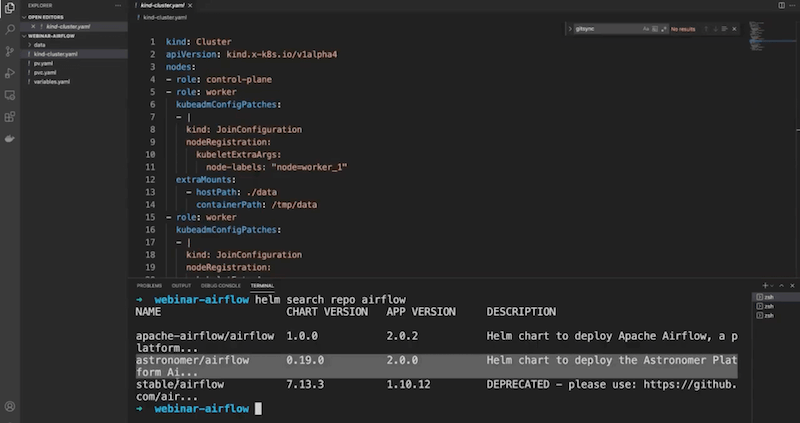
Task: Expand the data folder in Explorer
Action: pos(39,45)
